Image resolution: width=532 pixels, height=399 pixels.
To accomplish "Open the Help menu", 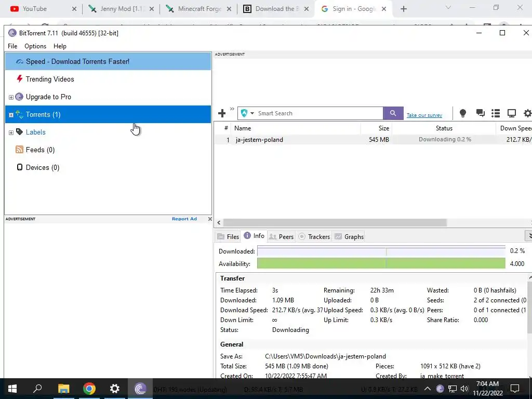I will point(60,46).
